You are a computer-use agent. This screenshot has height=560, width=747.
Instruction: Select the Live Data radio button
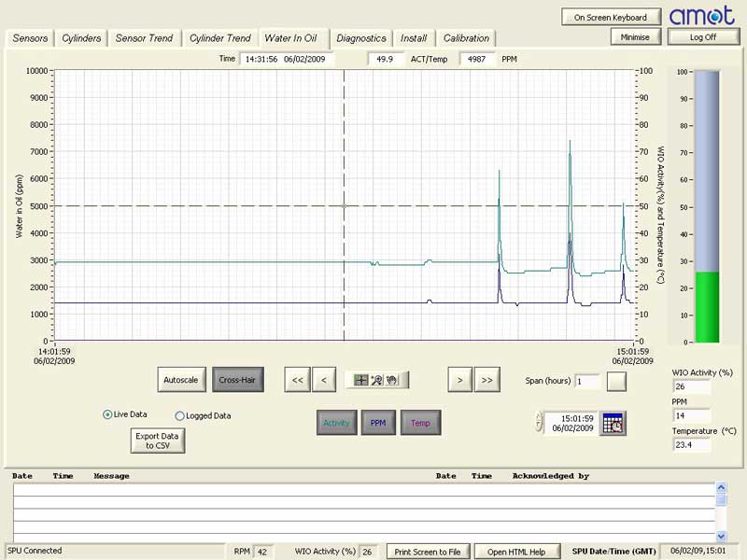click(x=107, y=414)
